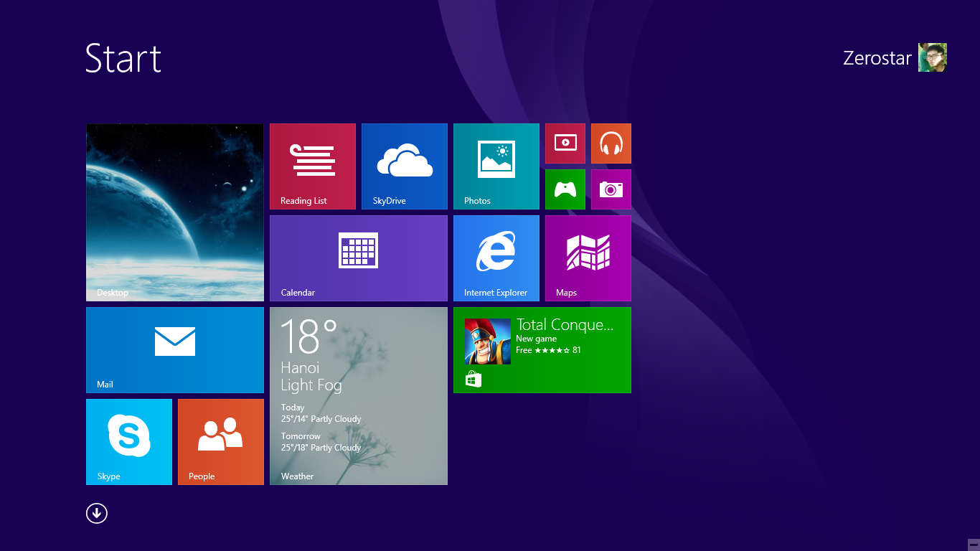This screenshot has width=980, height=551.
Task: Click the Total Conquest game artwork
Action: pyautogui.click(x=488, y=342)
